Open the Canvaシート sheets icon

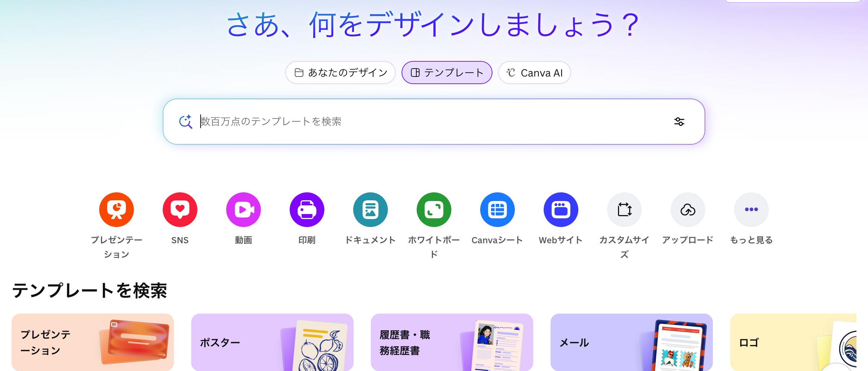tap(497, 210)
